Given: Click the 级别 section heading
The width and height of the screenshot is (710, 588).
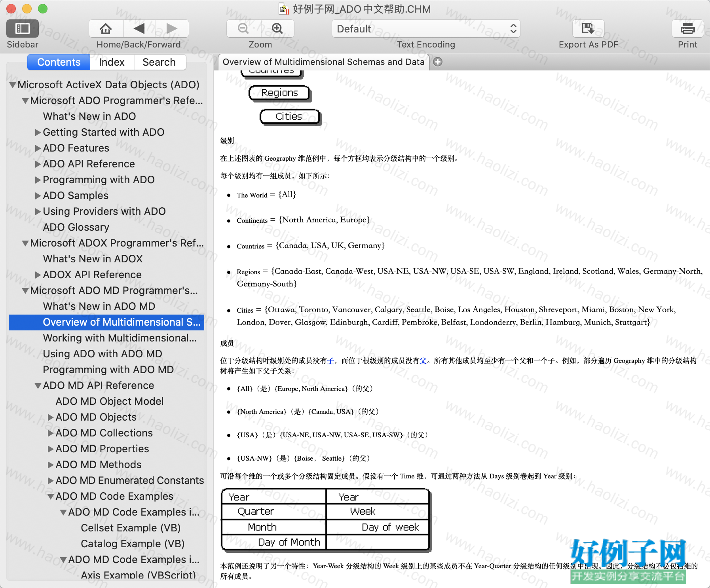Looking at the screenshot, I should (x=227, y=140).
